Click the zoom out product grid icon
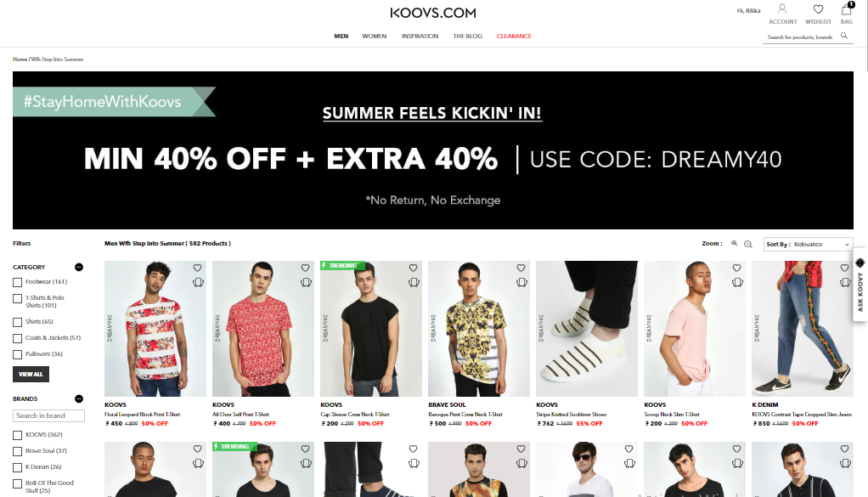 (x=748, y=244)
